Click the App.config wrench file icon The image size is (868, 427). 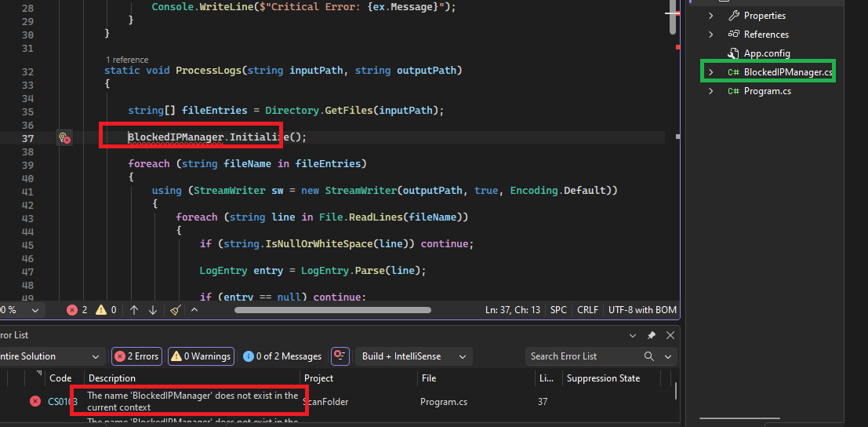point(733,53)
